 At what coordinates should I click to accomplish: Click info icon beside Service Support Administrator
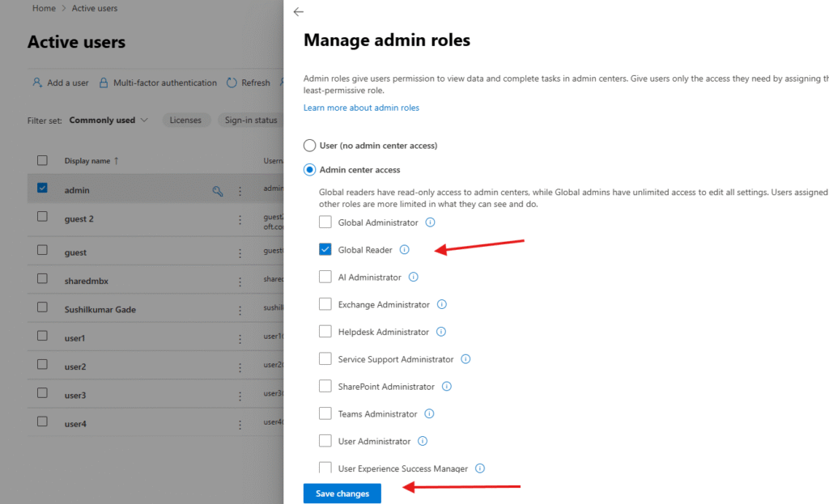[x=466, y=359]
